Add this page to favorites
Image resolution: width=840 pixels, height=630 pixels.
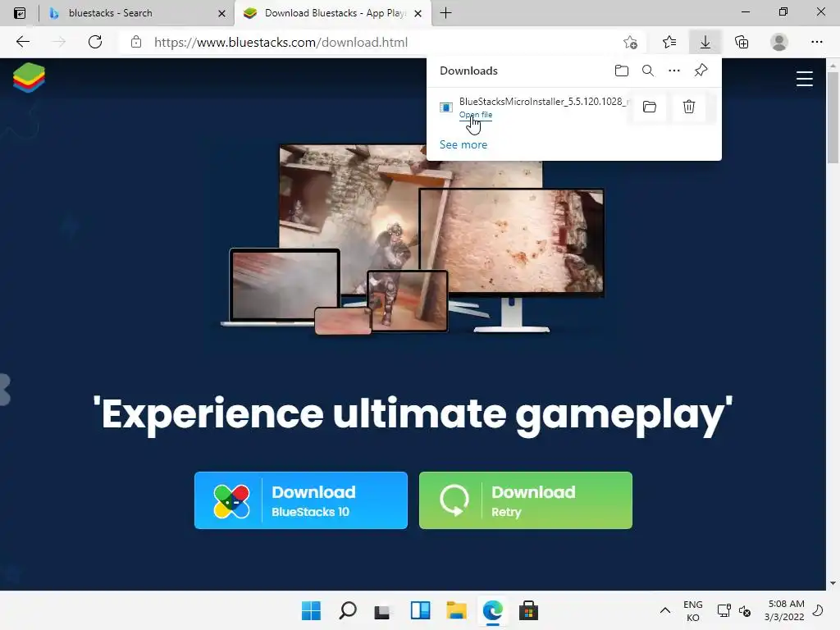pyautogui.click(x=631, y=42)
